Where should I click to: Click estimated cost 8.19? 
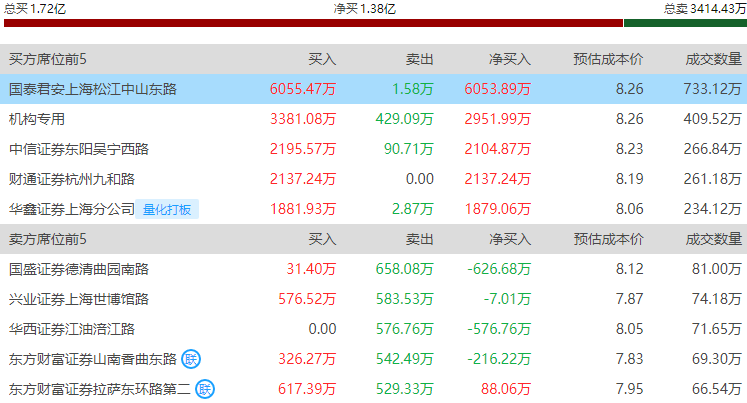point(629,179)
